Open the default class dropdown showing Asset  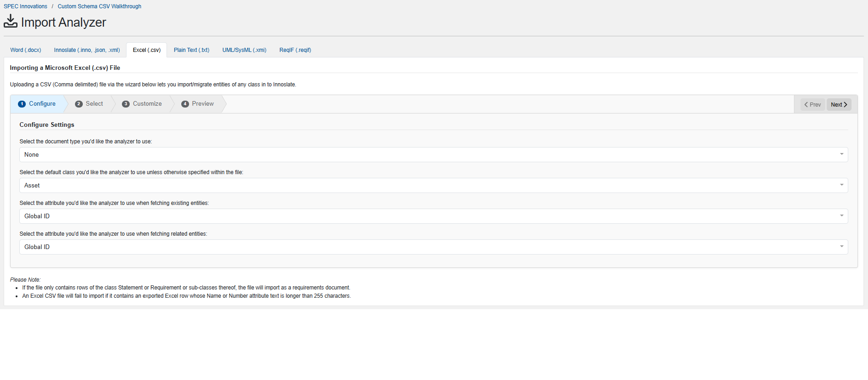pos(433,186)
